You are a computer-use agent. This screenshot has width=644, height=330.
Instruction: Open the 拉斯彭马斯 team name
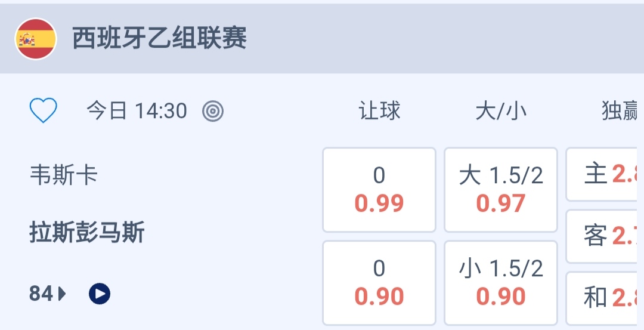87,232
